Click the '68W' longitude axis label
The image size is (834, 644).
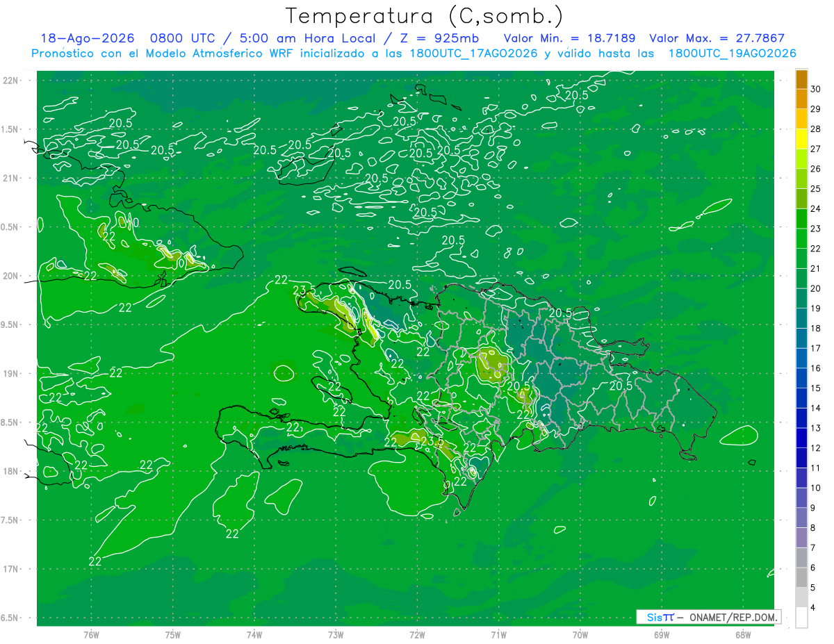743,634
